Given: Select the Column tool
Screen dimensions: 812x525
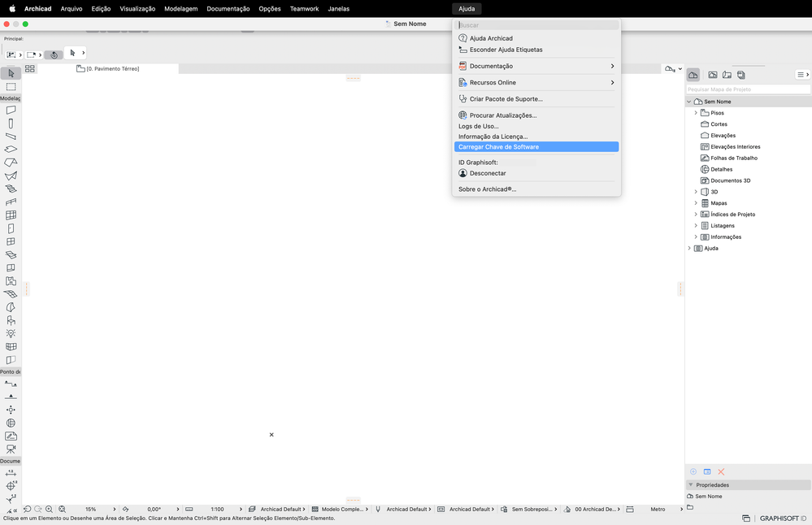Looking at the screenshot, I should pyautogui.click(x=11, y=124).
